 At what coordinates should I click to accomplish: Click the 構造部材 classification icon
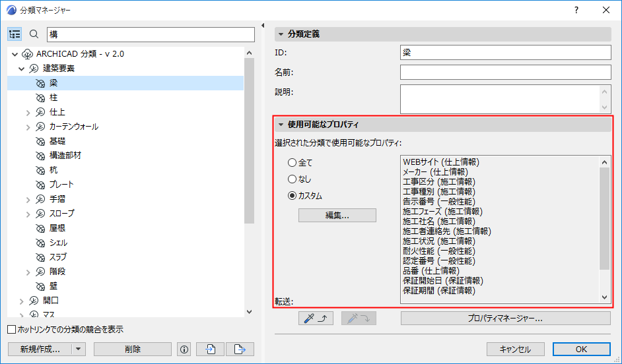click(x=40, y=156)
